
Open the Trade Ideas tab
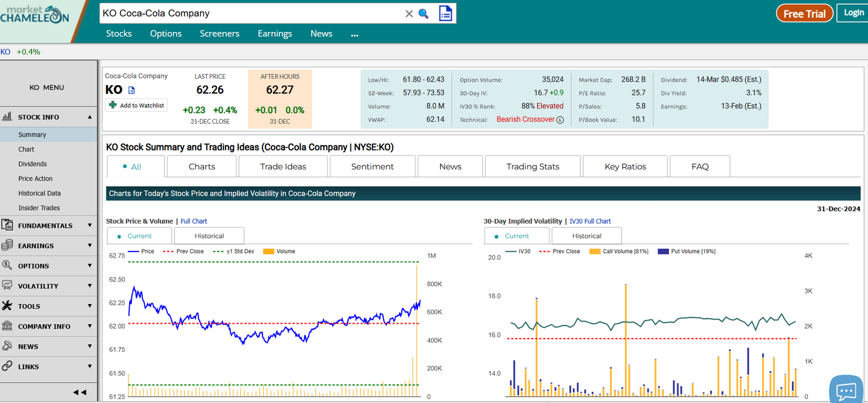coord(283,167)
